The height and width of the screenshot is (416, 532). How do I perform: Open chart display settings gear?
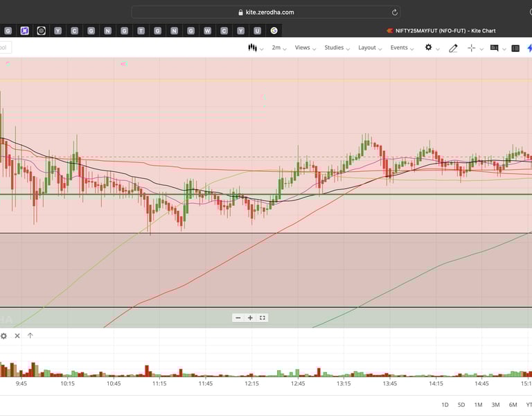pyautogui.click(x=429, y=48)
